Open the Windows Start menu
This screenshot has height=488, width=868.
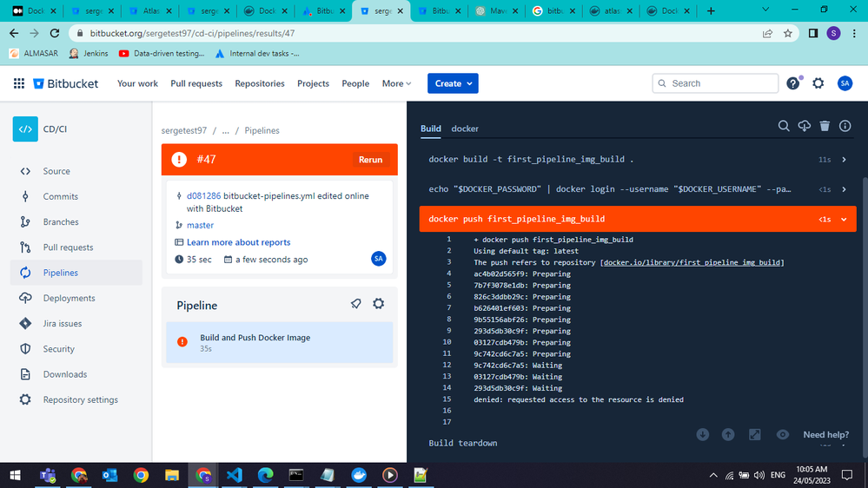coord(15,475)
